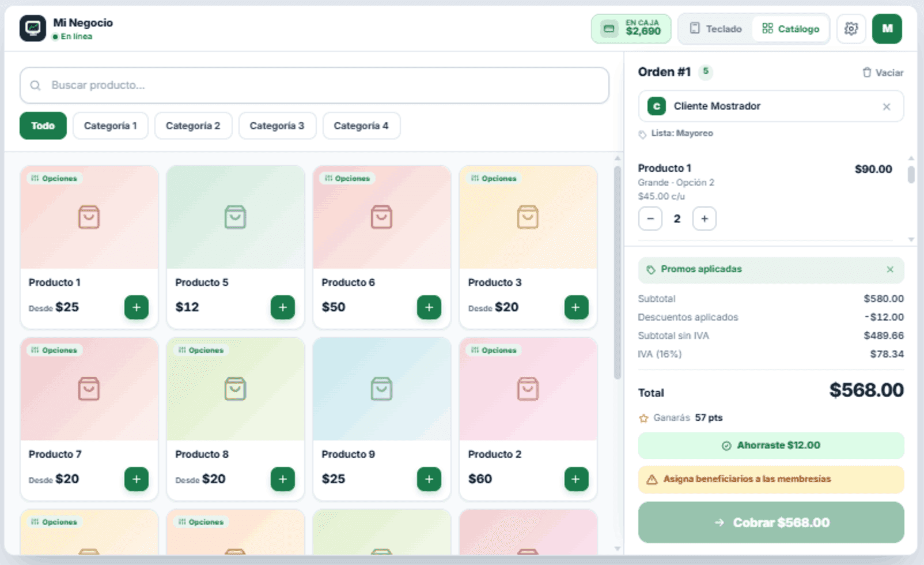Filter products by Categoría 2
Viewport: 924px width, 565px height.
point(193,126)
